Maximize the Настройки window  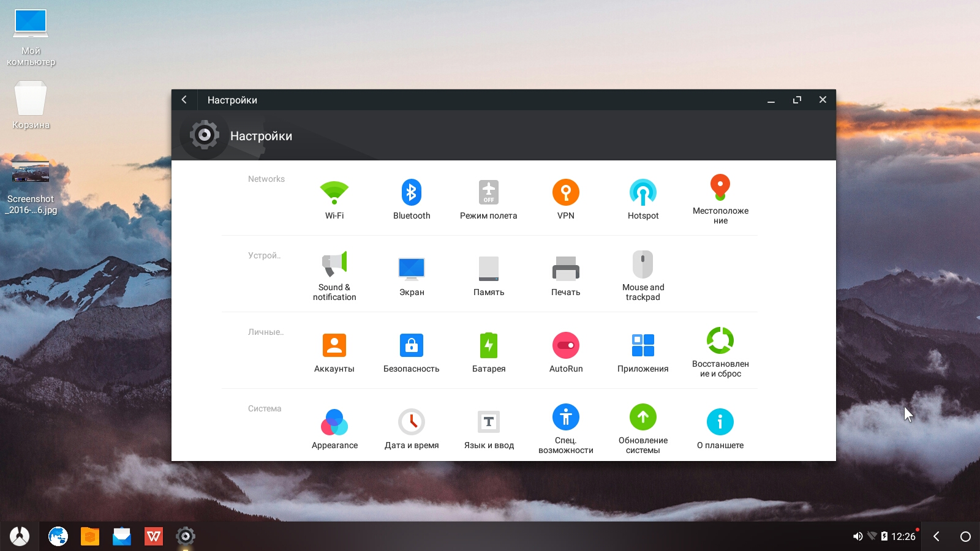[797, 100]
